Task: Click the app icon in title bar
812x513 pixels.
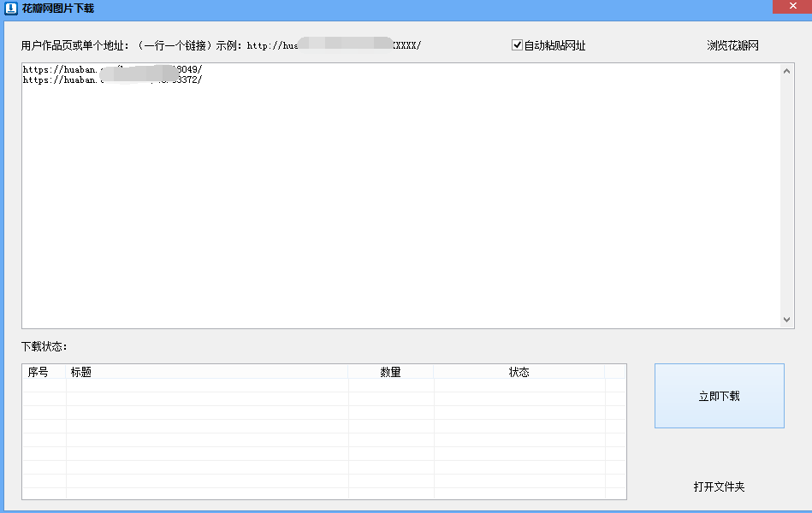Action: click(x=11, y=9)
